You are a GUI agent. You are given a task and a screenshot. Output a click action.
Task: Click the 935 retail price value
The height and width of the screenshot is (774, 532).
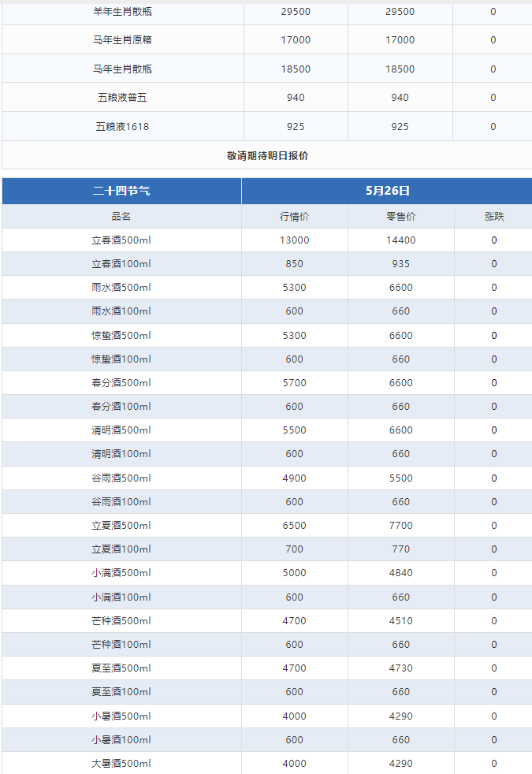coord(400,263)
